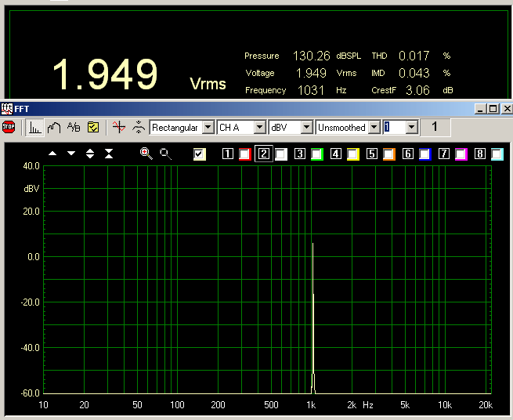
Task: Click the zoom out magnifier icon
Action: coord(165,154)
